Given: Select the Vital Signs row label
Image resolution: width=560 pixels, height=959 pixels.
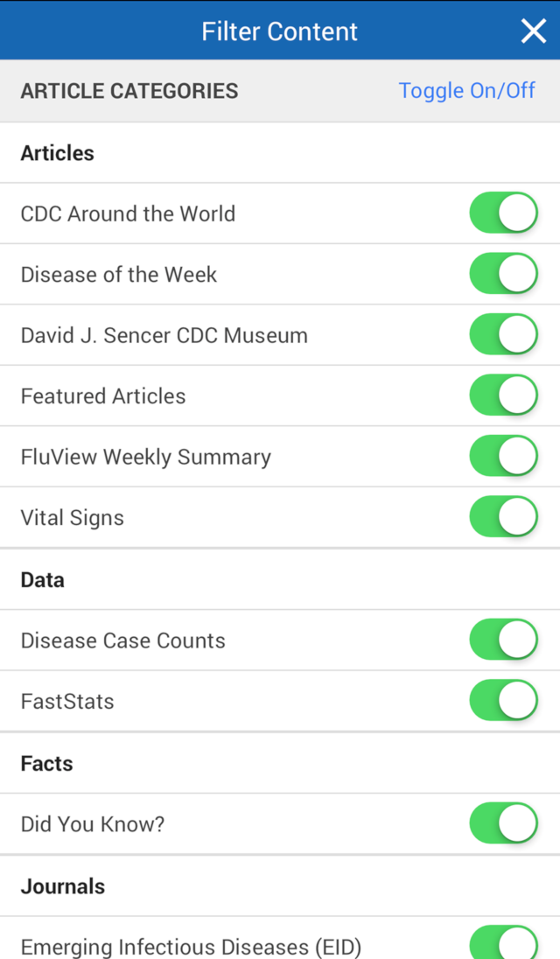Looking at the screenshot, I should click(73, 518).
